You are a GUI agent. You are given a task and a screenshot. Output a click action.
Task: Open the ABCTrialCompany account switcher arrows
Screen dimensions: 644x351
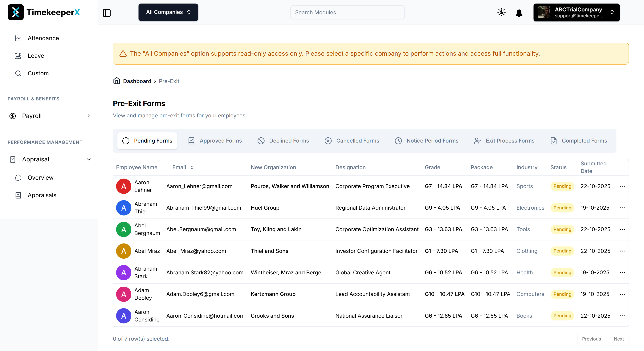[612, 12]
